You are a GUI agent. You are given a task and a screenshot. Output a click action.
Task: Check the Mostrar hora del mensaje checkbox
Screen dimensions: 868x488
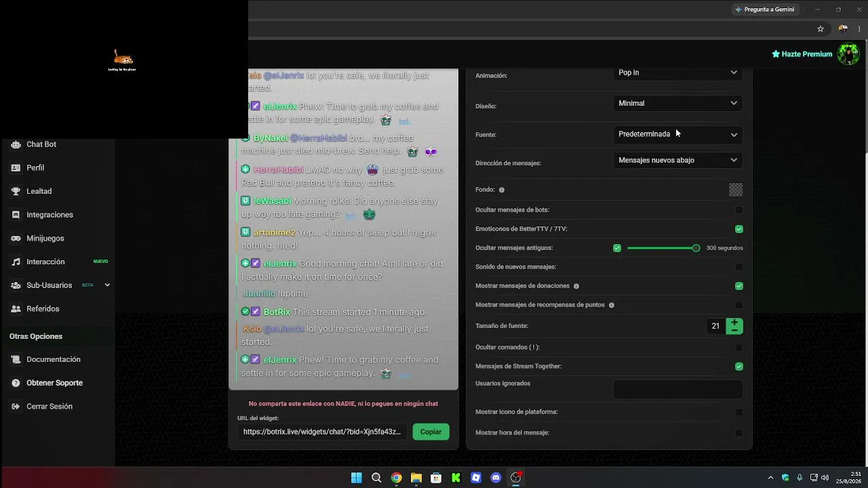(x=739, y=432)
